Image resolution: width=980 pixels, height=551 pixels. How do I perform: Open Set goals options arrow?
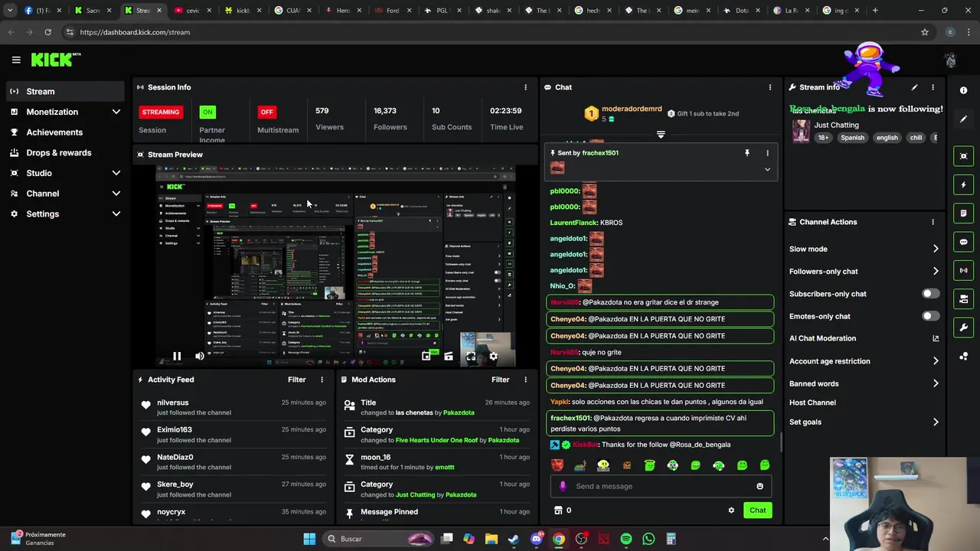(x=936, y=422)
